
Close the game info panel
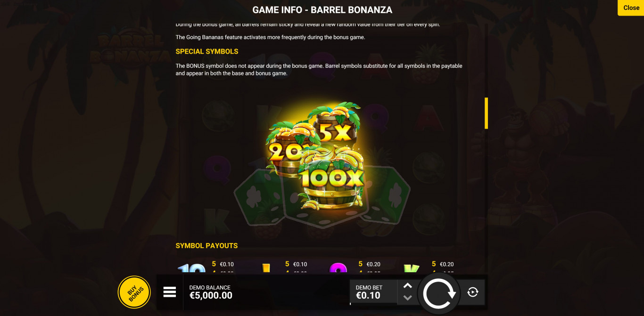click(x=631, y=8)
